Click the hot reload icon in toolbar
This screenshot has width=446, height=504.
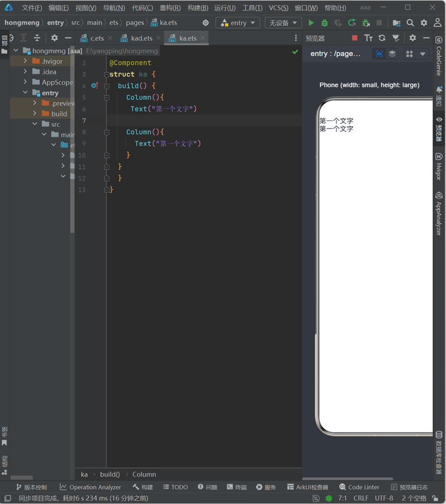click(x=352, y=23)
